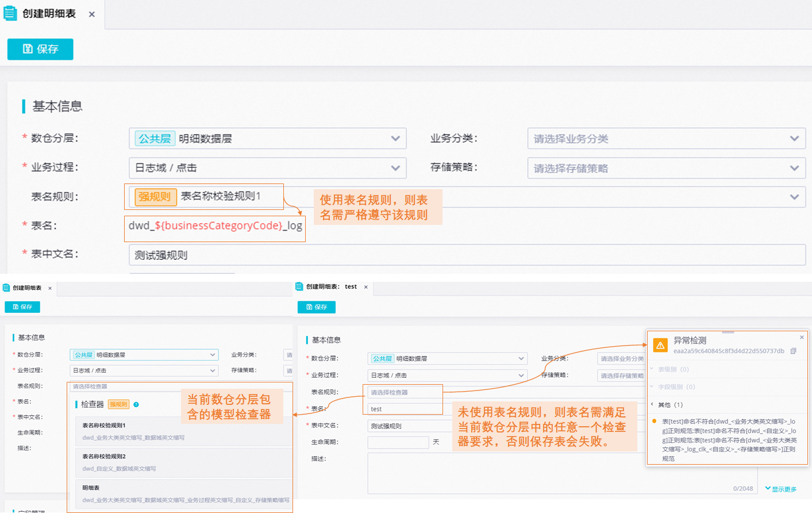Click the large 表中文名 field reading 测试强规则

tap(467, 255)
